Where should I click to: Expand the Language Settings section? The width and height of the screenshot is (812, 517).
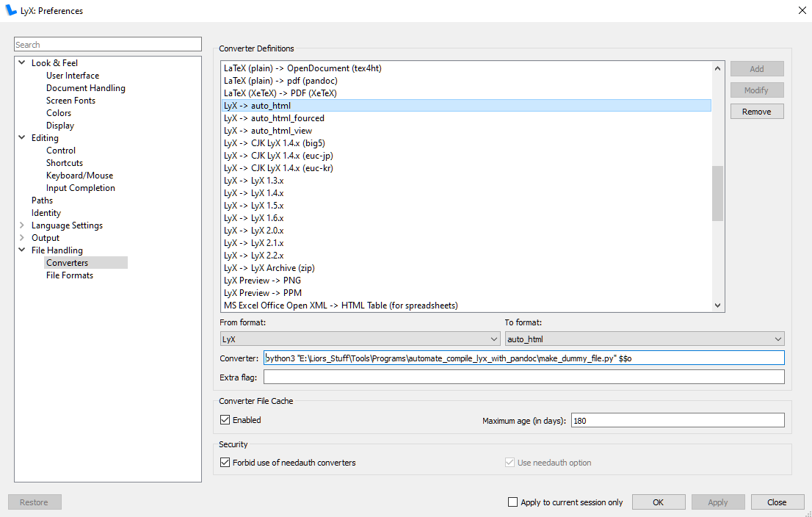coord(22,225)
